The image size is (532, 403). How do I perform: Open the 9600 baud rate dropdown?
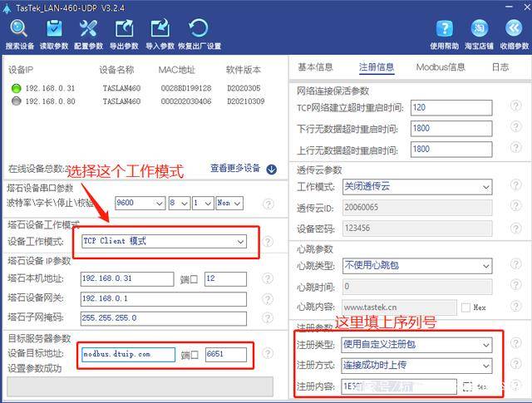pyautogui.click(x=140, y=203)
